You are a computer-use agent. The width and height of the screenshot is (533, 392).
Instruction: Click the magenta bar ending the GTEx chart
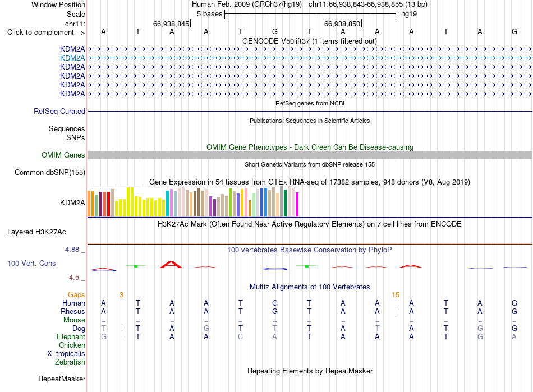click(x=297, y=205)
